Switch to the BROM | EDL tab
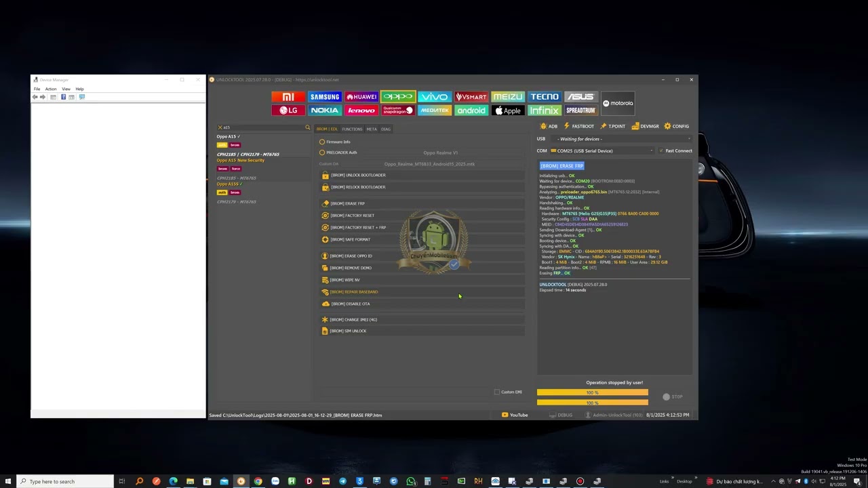The image size is (868, 488). pos(327,129)
